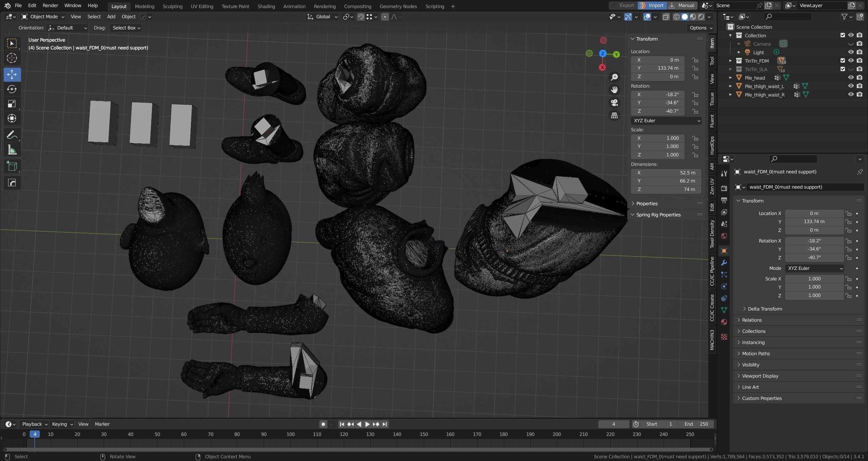Image resolution: width=868 pixels, height=461 pixels.
Task: Select the Rotate tool in toolbar
Action: tap(12, 89)
